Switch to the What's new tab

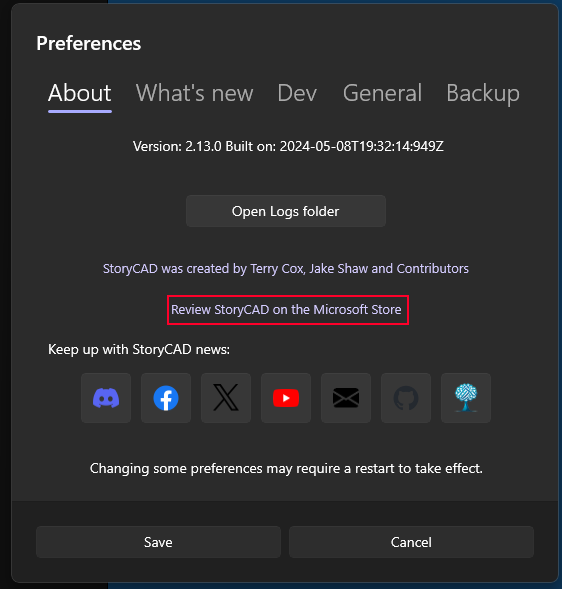tap(194, 93)
